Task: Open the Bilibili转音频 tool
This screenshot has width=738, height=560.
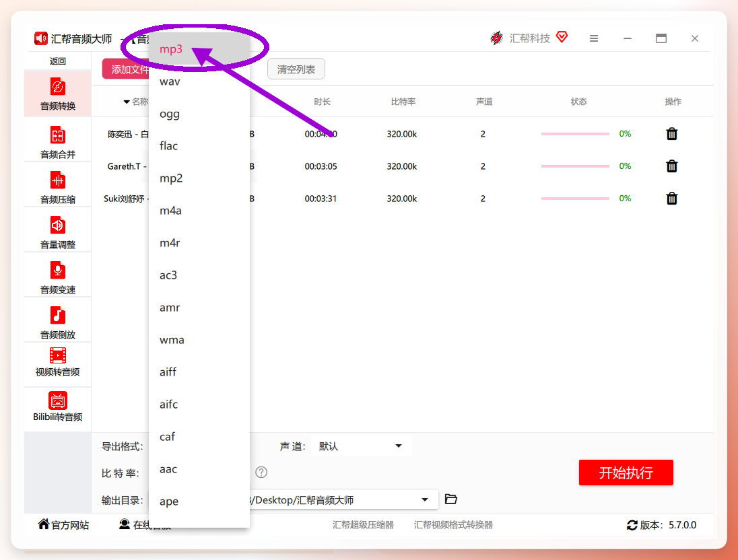Action: tap(57, 407)
